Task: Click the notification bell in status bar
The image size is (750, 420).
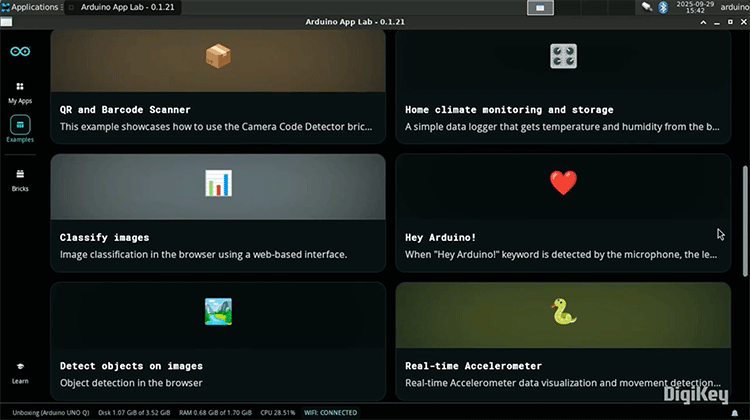Action: (736, 412)
